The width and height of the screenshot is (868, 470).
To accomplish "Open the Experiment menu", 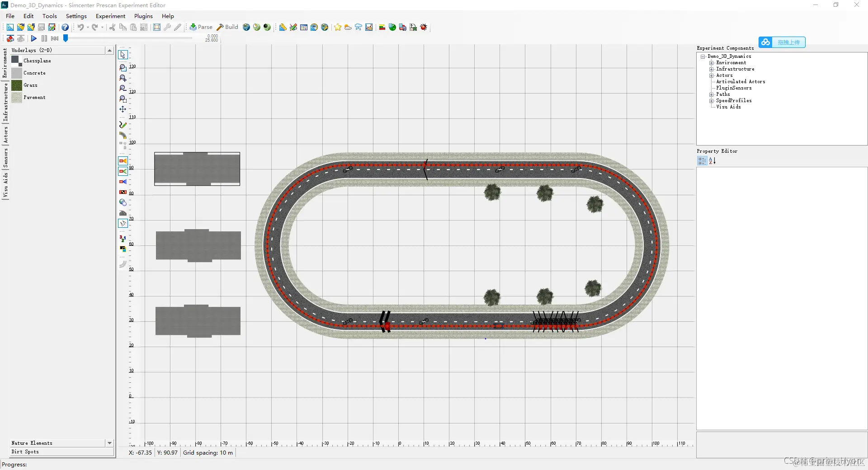I will coord(110,16).
